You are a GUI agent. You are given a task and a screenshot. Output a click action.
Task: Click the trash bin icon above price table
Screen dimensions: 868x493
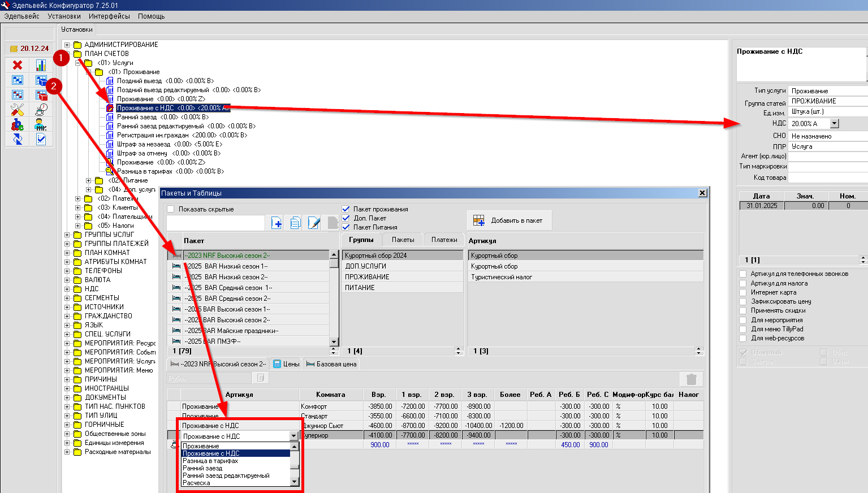(x=691, y=379)
